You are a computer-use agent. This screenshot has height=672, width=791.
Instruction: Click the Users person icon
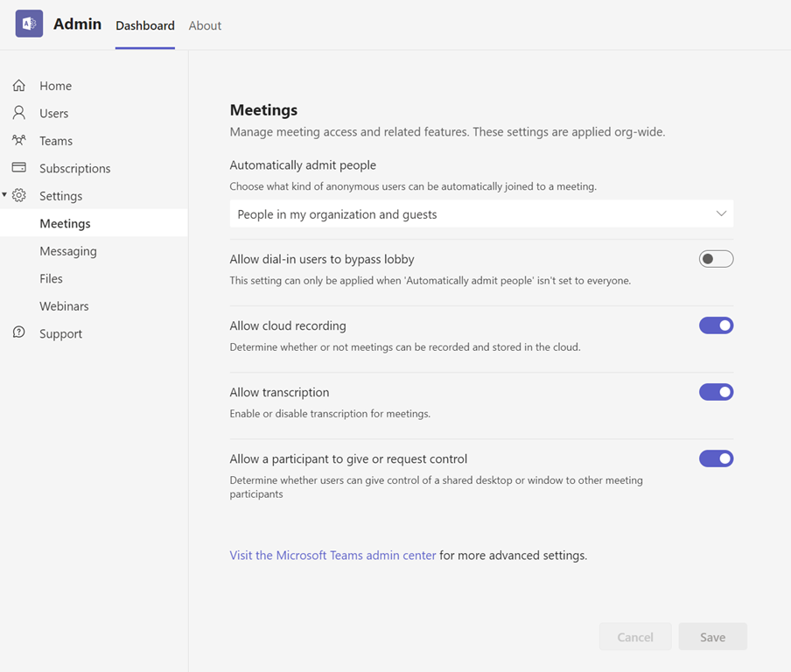(x=19, y=113)
